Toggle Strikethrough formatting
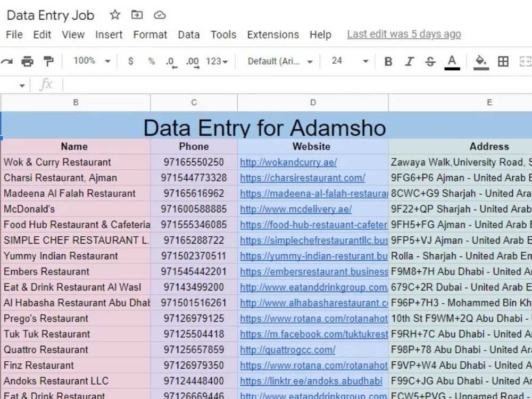Screen dimensions: 532x399 (x=430, y=61)
